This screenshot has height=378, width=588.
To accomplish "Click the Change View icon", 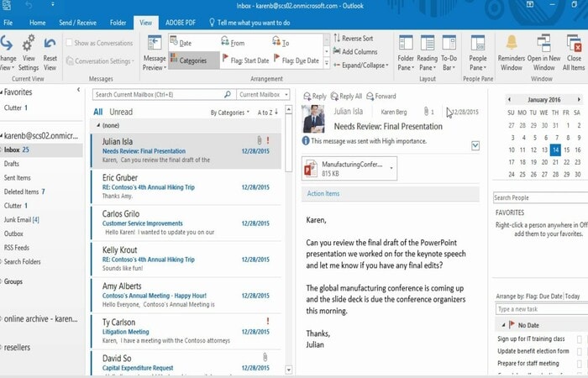I will click(x=6, y=44).
